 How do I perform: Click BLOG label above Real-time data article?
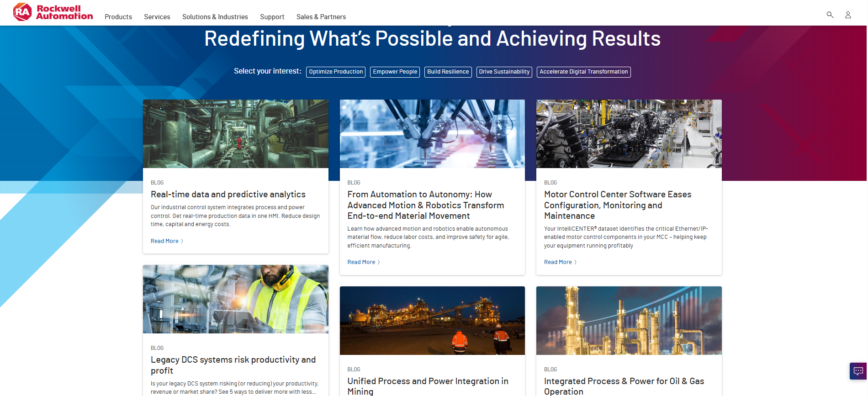(x=157, y=183)
